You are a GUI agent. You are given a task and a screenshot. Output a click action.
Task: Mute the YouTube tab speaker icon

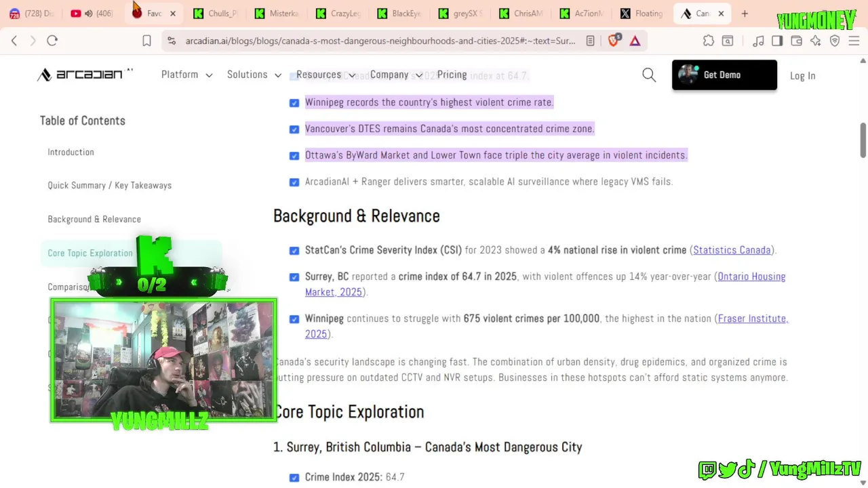point(88,14)
